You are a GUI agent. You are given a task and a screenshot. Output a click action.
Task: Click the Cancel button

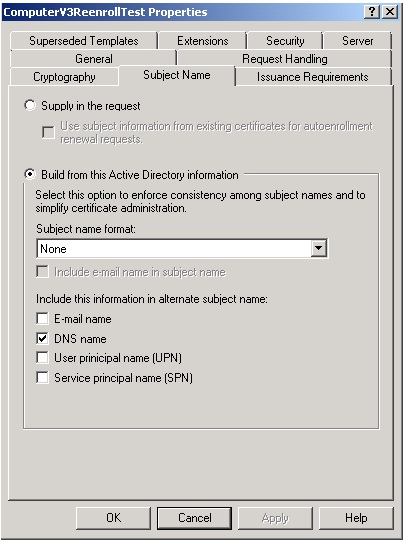[x=195, y=518]
